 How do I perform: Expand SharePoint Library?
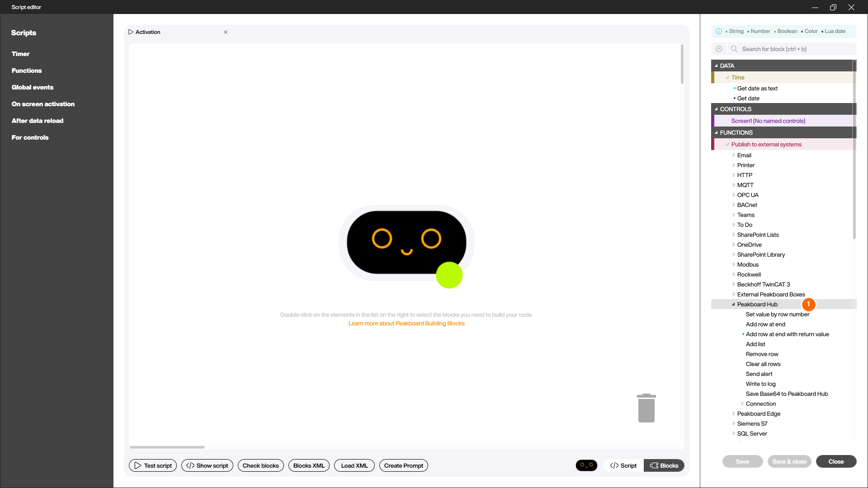[734, 254]
